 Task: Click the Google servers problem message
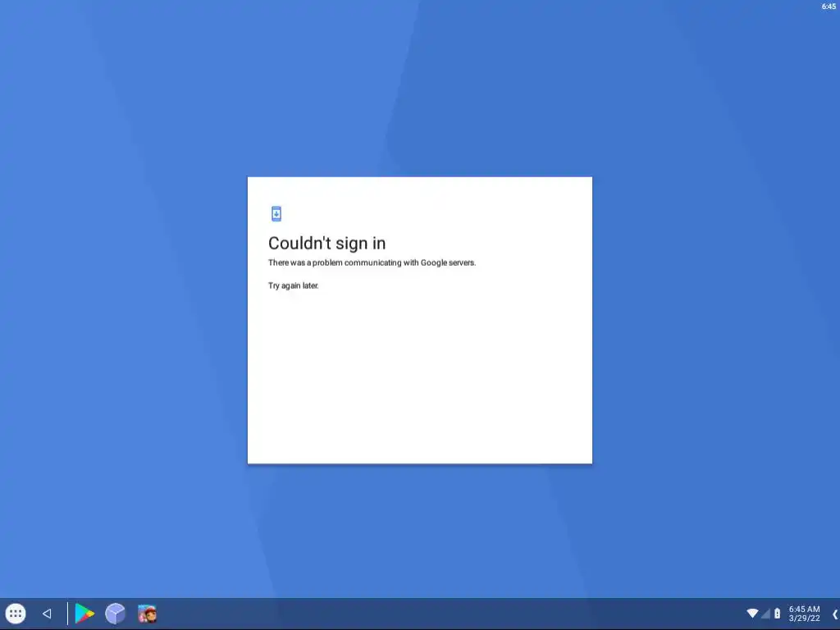coord(372,262)
